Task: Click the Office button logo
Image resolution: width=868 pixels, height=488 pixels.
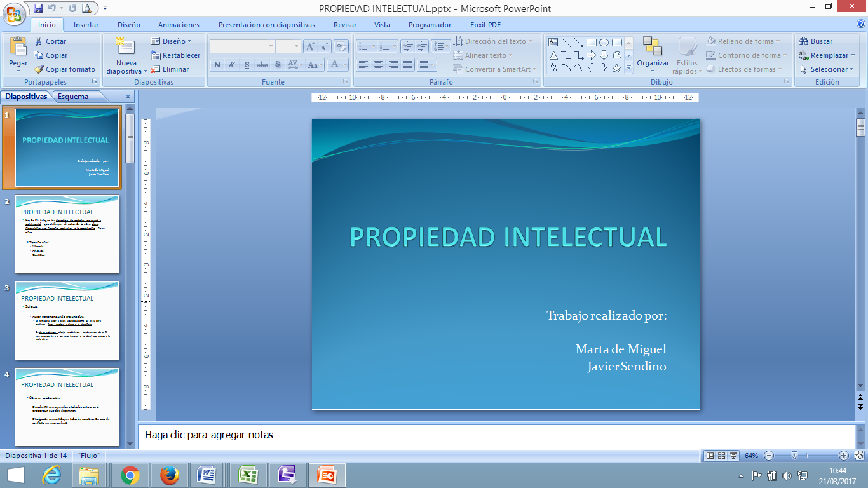Action: (14, 13)
